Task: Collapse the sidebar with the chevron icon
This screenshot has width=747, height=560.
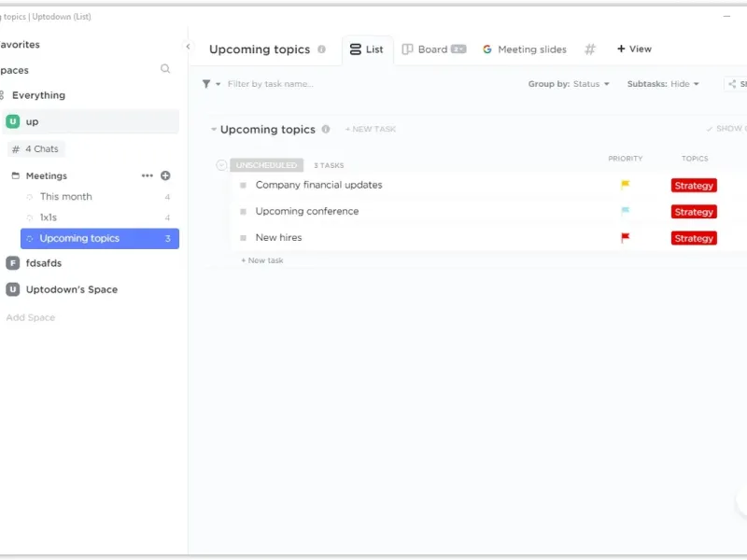Action: [188, 46]
